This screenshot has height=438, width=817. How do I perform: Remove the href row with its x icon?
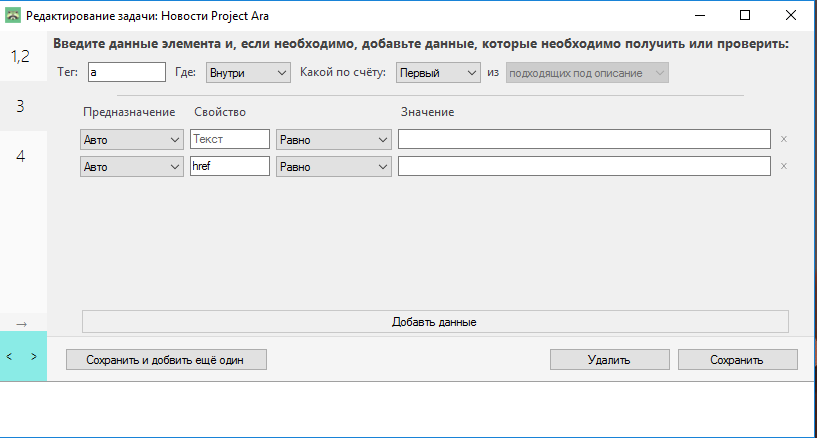click(x=784, y=166)
